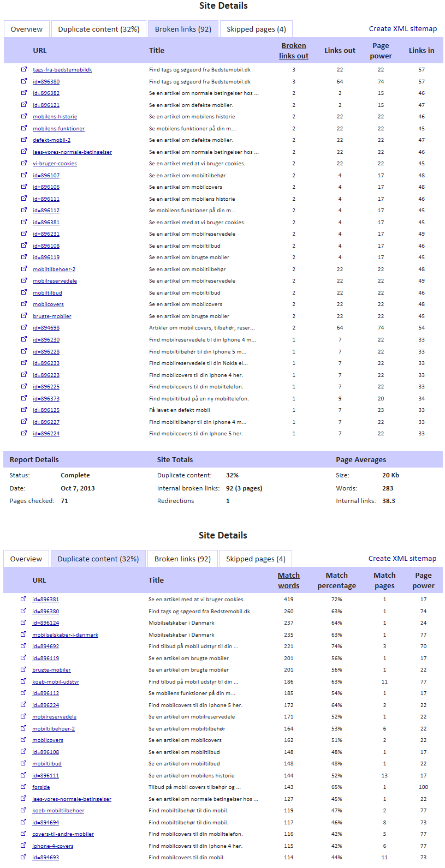Viewport: 445px width, 868px height.
Task: Open external icon for vi-bruger-cookies row
Action: coord(24,163)
